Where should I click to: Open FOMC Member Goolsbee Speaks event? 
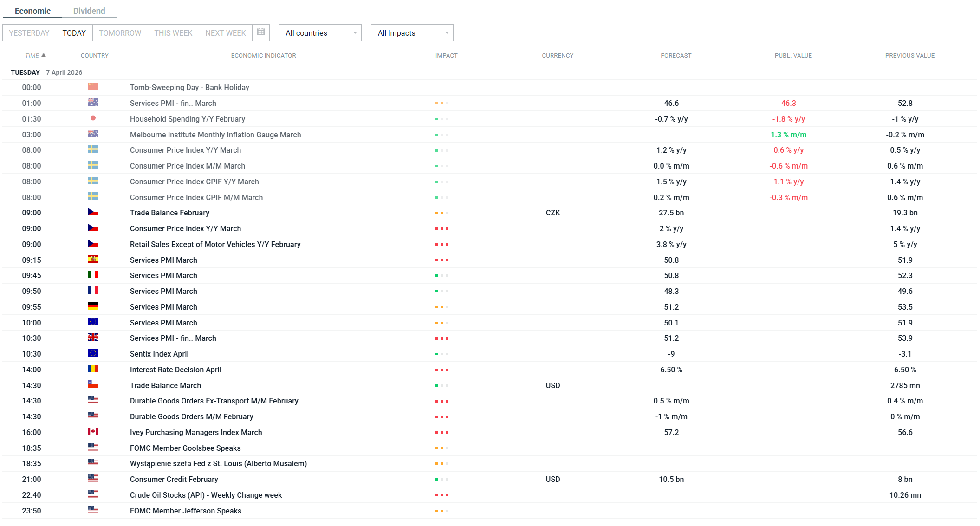[x=185, y=448]
